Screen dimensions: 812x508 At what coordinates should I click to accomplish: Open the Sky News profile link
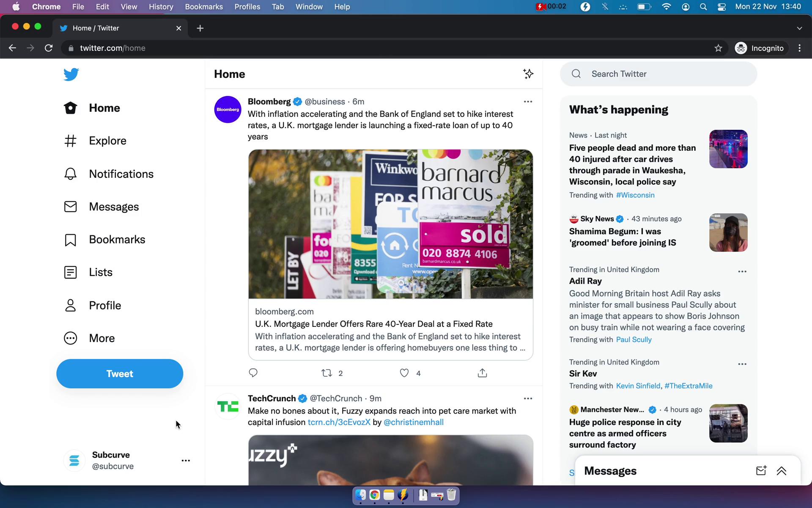pyautogui.click(x=596, y=219)
